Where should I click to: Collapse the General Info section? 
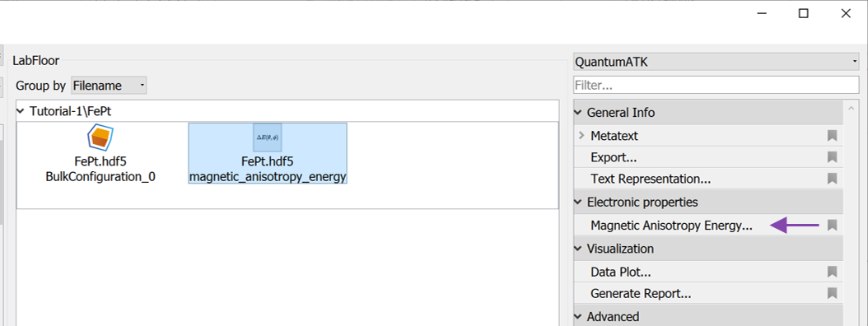pos(578,113)
